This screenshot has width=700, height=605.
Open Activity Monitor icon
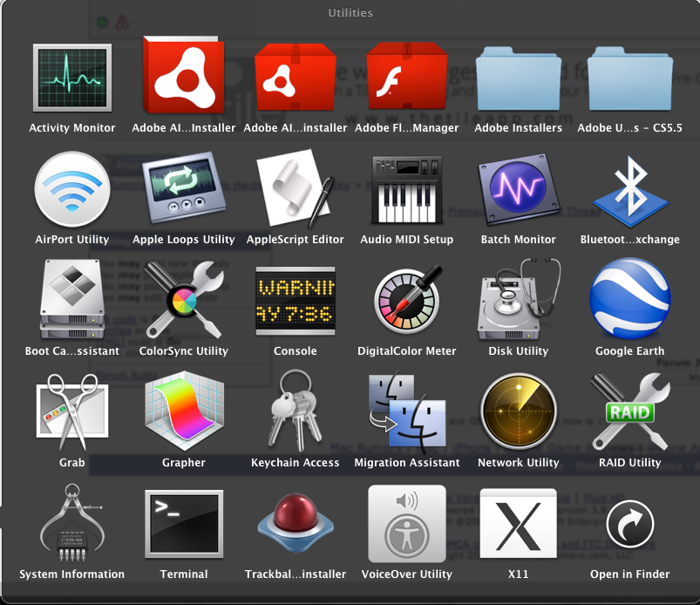(71, 78)
